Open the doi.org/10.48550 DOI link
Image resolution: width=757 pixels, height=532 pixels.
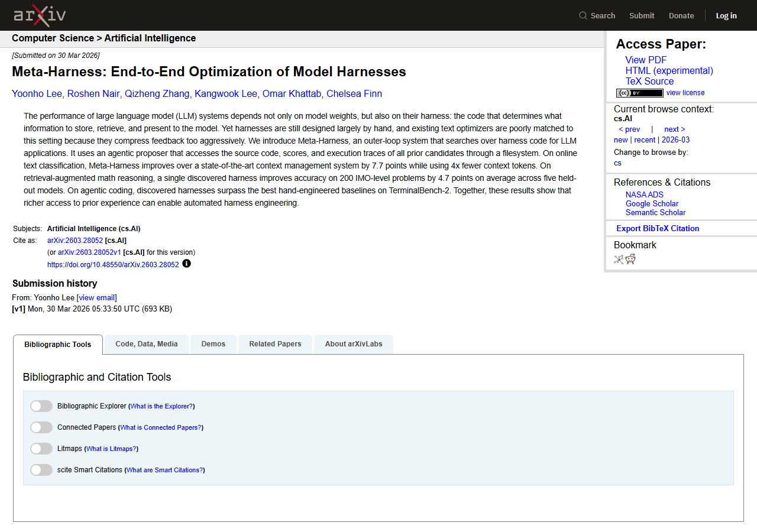click(x=113, y=265)
